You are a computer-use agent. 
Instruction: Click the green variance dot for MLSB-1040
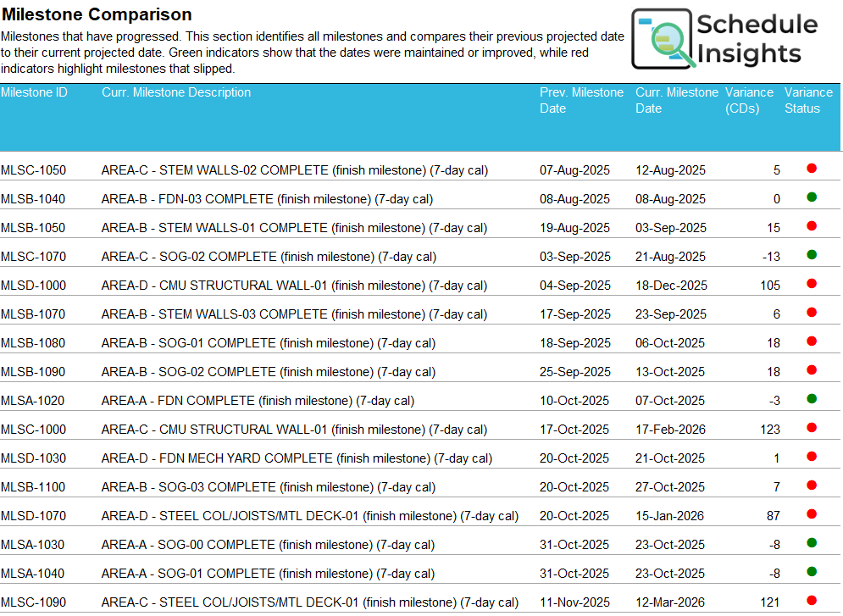tap(812, 197)
